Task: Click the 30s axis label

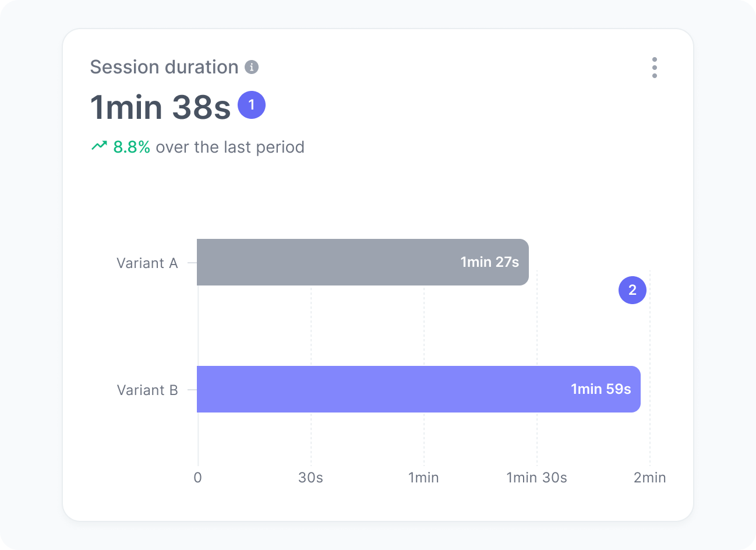Action: click(x=312, y=477)
